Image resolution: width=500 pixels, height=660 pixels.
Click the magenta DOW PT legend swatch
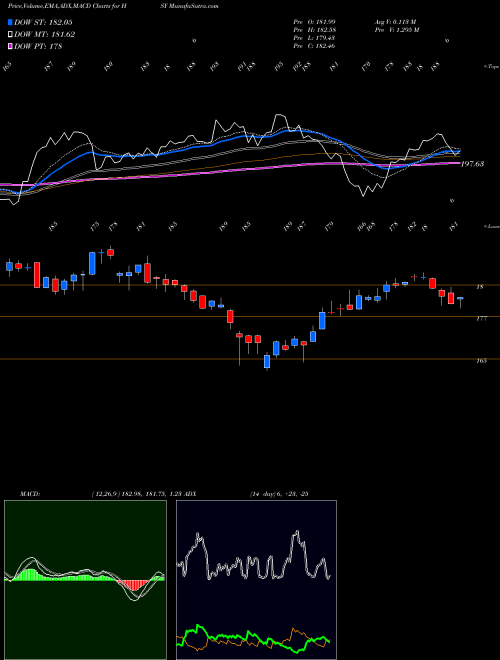10,46
